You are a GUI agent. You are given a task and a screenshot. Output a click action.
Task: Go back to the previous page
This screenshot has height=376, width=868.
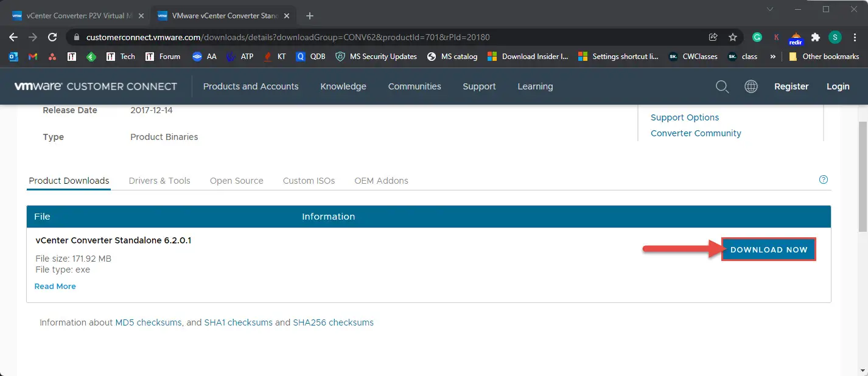13,37
